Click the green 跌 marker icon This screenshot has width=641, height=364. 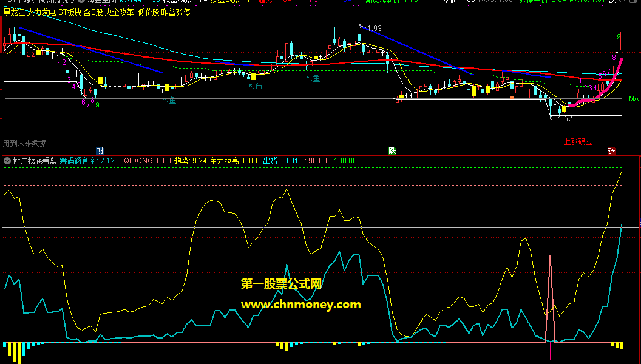coord(392,150)
